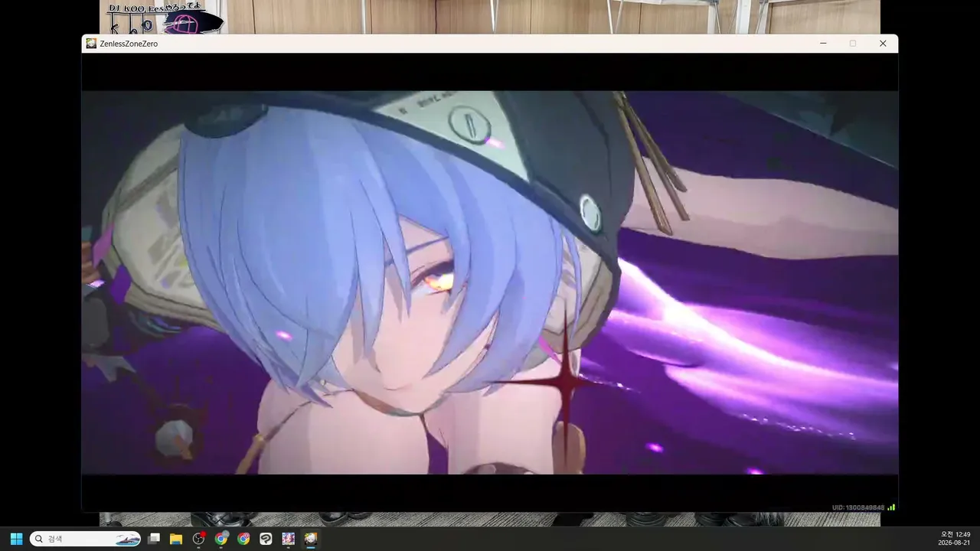
Task: Switch to OBS Studio on the taskbar
Action: pos(199,539)
